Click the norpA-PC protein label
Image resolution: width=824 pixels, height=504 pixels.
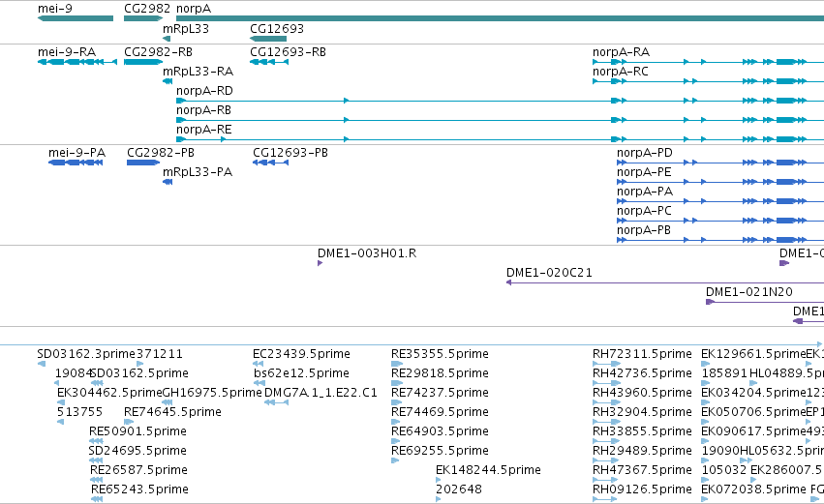tap(644, 211)
